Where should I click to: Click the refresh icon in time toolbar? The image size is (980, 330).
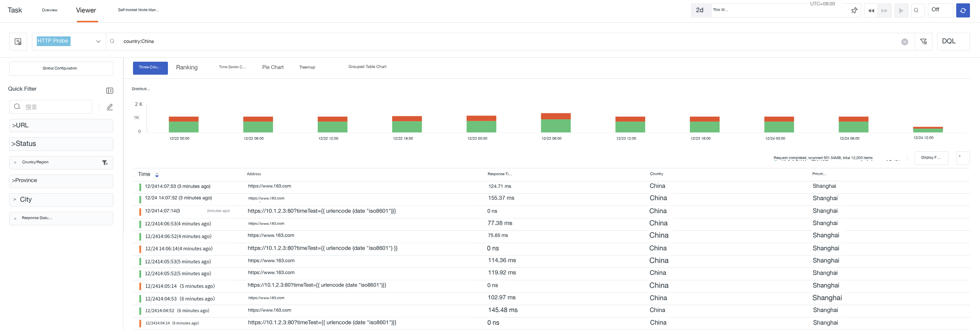[x=963, y=10]
